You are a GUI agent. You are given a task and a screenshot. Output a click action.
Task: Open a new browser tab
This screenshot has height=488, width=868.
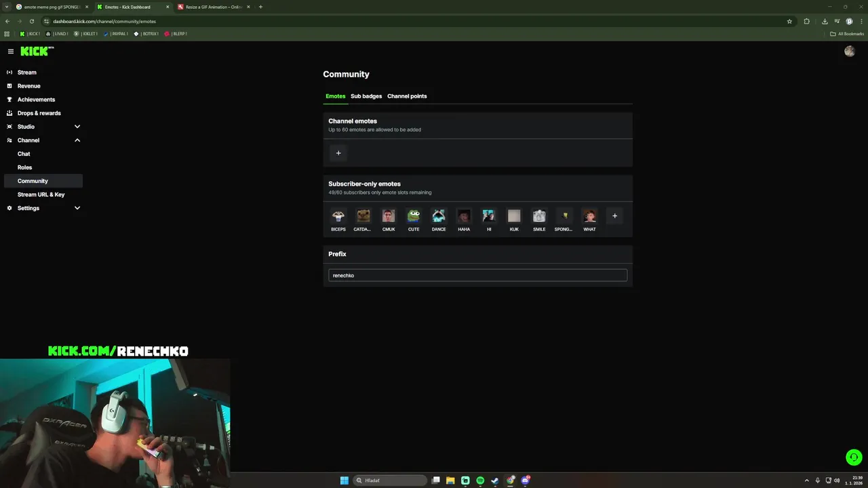click(260, 7)
